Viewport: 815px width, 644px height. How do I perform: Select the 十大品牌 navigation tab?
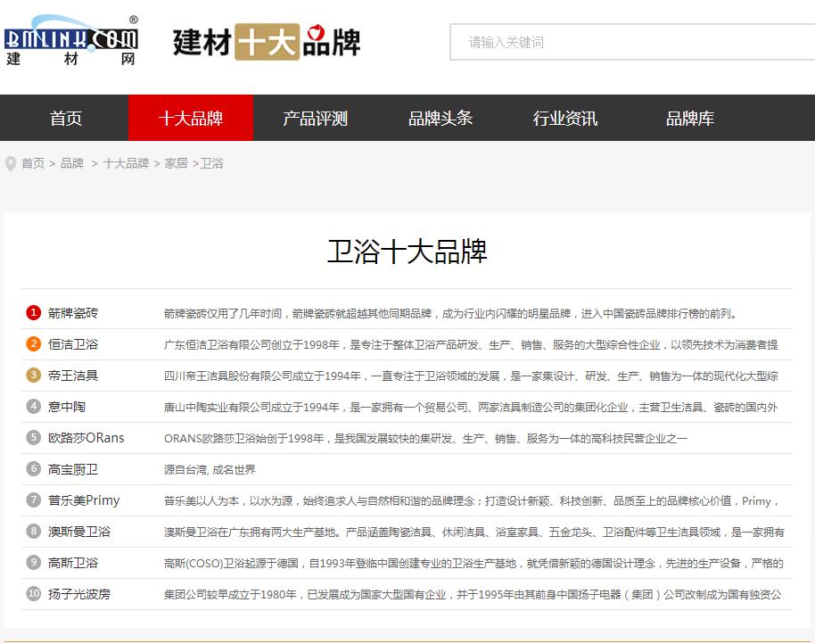point(191,117)
